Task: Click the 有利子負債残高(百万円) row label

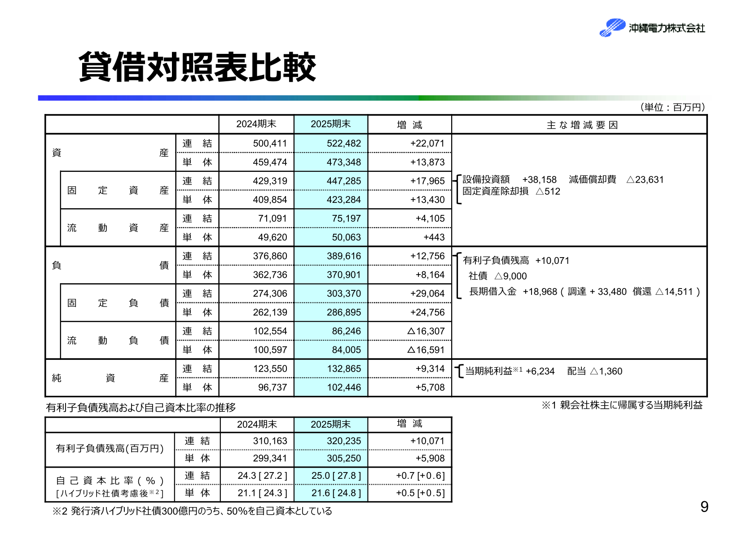Action: (110, 448)
